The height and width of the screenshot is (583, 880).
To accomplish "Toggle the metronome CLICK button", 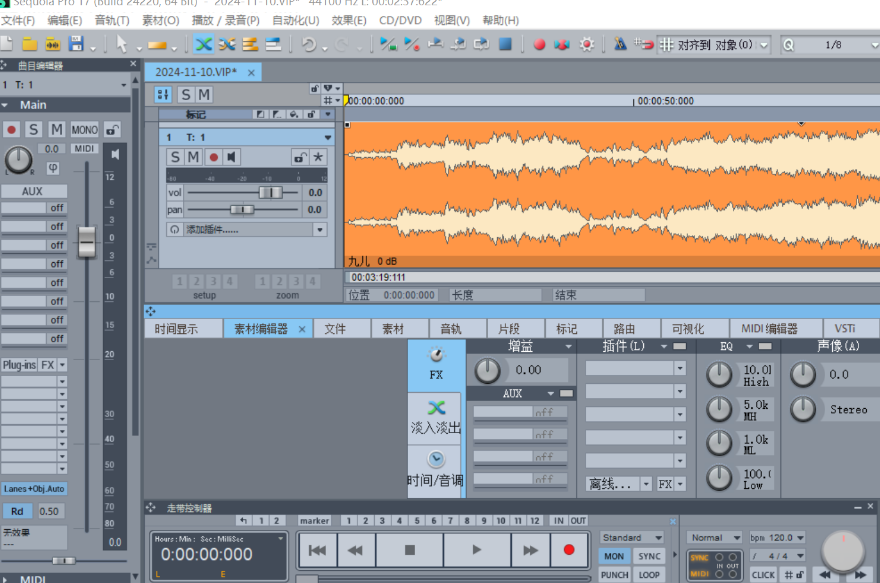I will [x=763, y=575].
